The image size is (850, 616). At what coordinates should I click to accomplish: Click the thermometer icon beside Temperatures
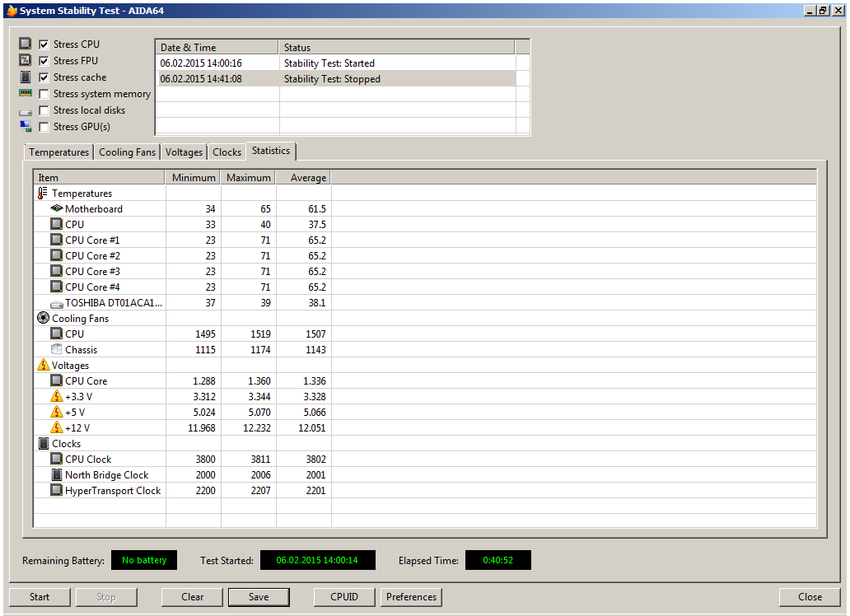[42, 193]
